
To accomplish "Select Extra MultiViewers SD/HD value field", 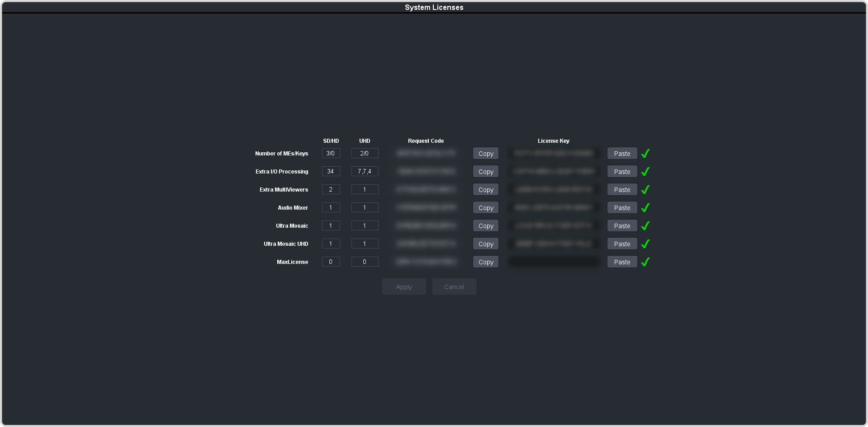I will [331, 190].
